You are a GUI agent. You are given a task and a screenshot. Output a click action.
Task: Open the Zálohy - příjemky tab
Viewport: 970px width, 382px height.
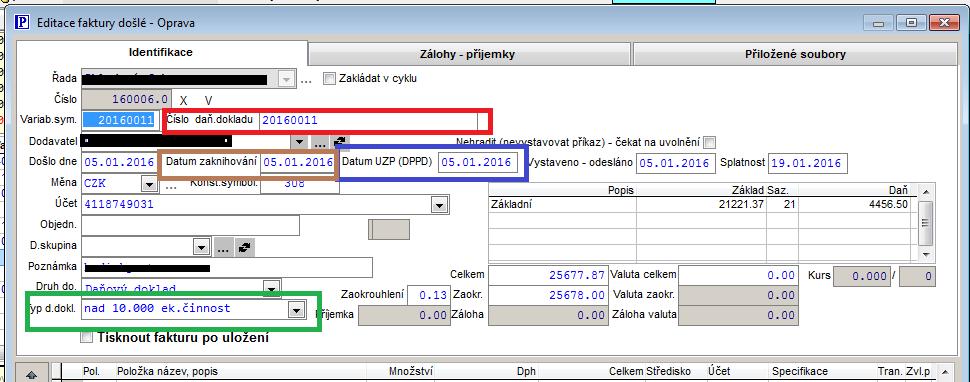[x=470, y=54]
